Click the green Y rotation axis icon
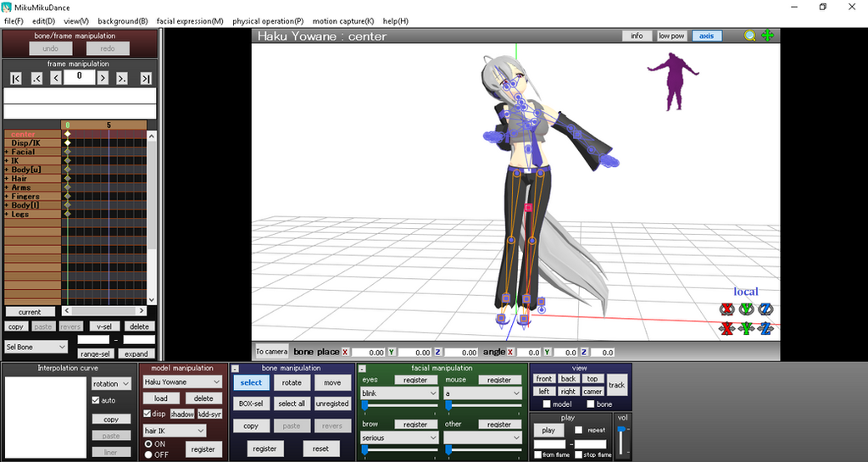The image size is (868, 462). 746,309
